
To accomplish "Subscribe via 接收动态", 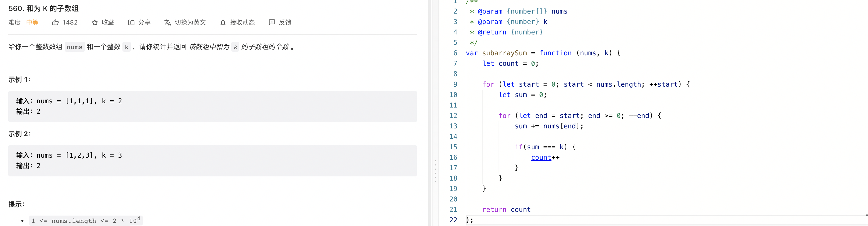I will 242,22.
